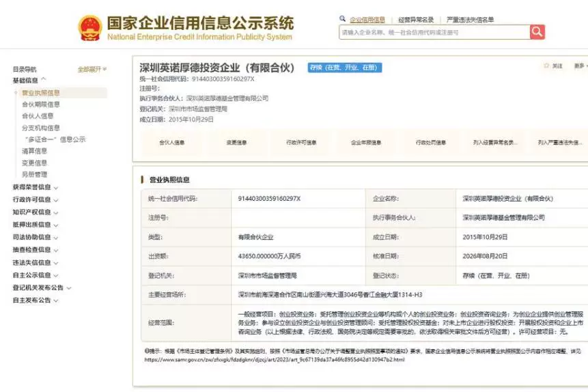The image size is (588, 392).
Task: Click the 国家企业信用信息公示系统 site title
Action: tap(200, 23)
